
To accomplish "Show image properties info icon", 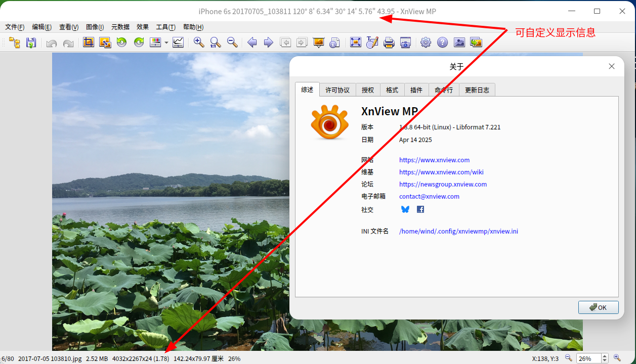I will click(335, 42).
